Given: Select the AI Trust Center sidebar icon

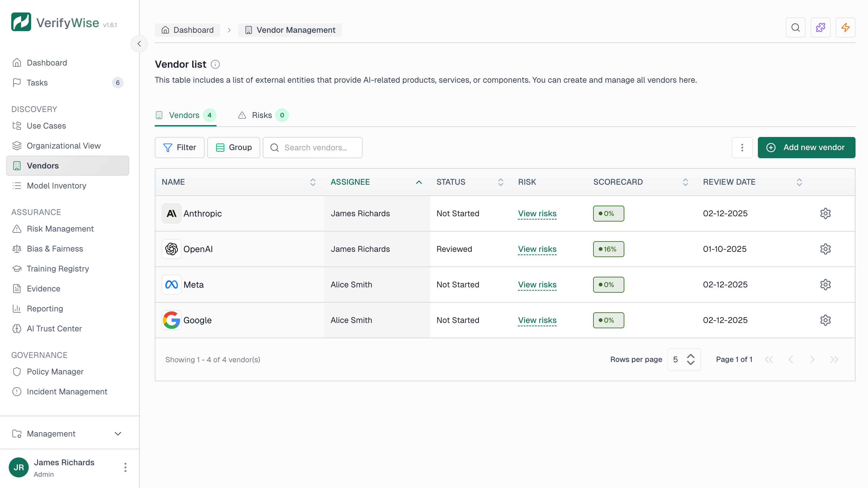Looking at the screenshot, I should [17, 329].
